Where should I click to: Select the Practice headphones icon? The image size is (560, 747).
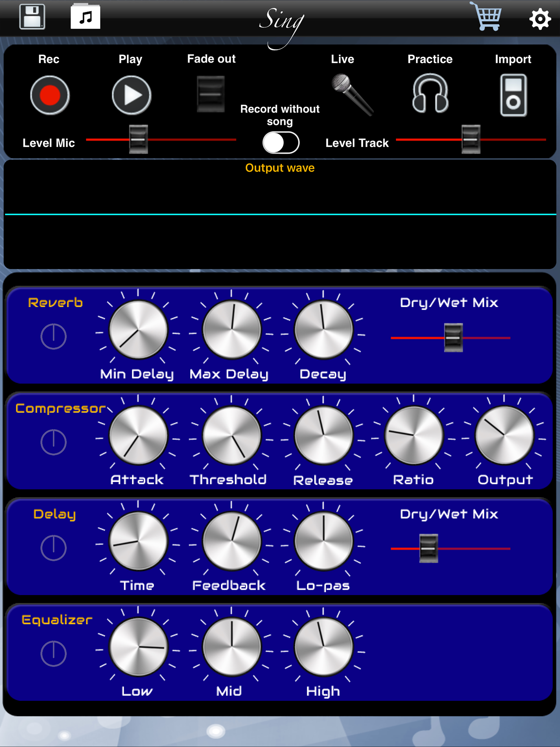[x=430, y=94]
